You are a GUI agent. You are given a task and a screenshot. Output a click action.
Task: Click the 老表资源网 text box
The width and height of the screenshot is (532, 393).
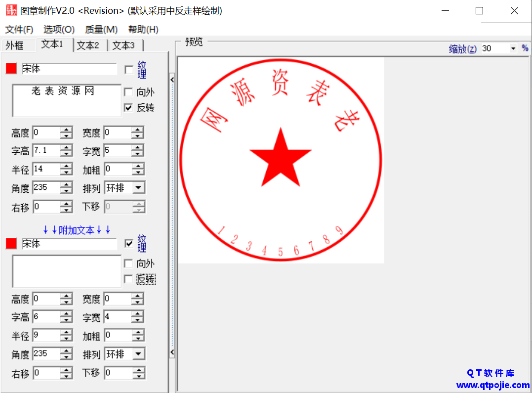tap(67, 100)
